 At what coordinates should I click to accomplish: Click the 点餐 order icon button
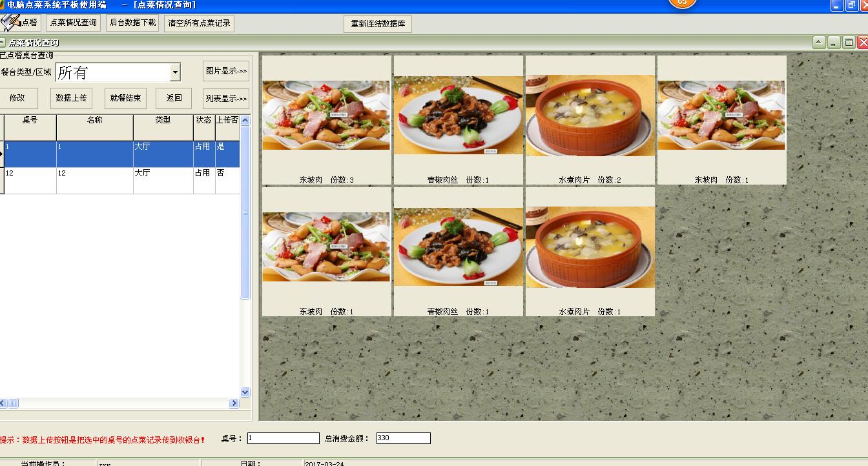point(21,23)
